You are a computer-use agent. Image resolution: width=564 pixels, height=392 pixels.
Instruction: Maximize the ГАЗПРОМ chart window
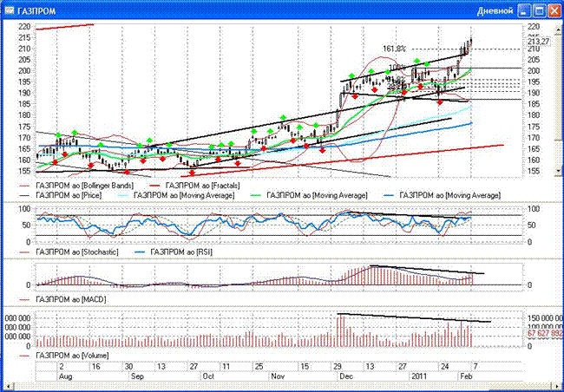tap(539, 10)
